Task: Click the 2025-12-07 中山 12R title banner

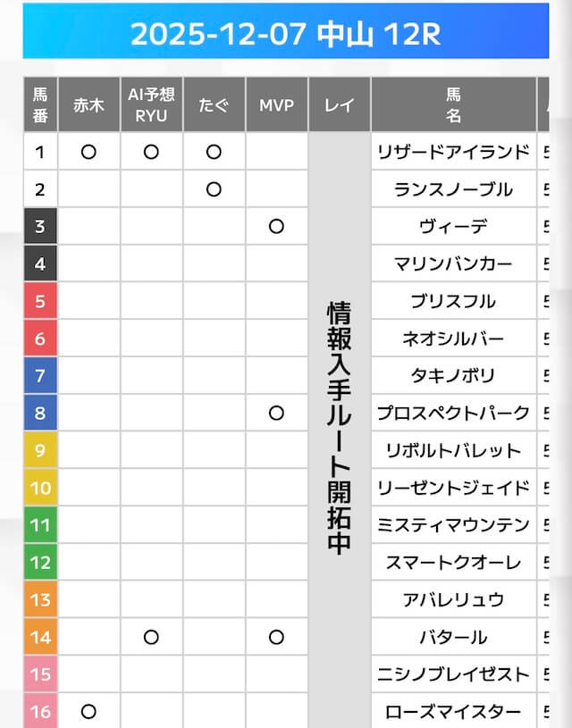Action: click(286, 35)
